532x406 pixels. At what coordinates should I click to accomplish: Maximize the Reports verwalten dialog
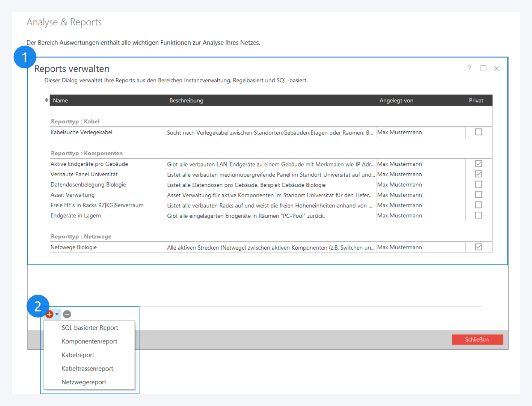[483, 68]
